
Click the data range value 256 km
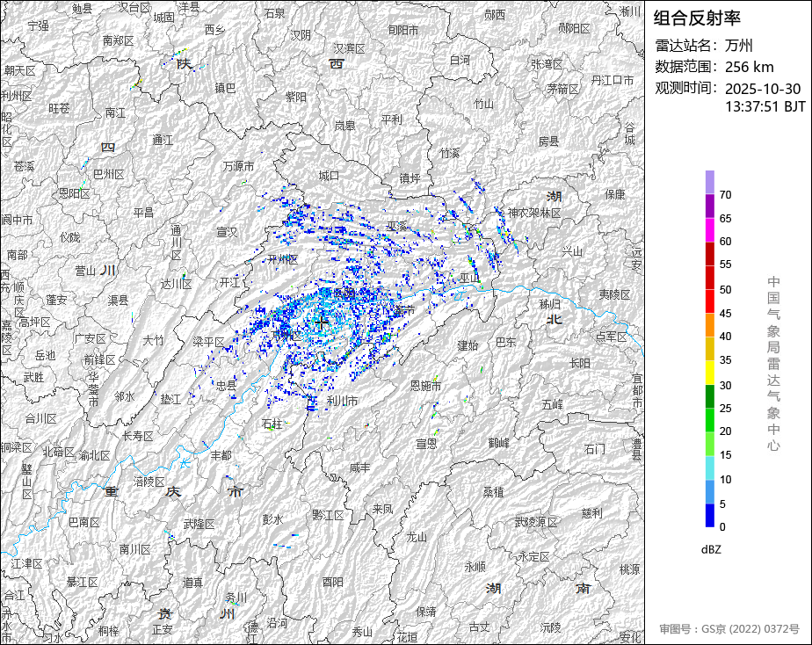749,67
